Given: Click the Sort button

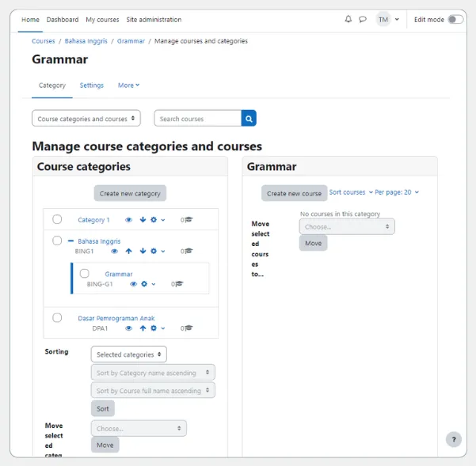Looking at the screenshot, I should [103, 408].
